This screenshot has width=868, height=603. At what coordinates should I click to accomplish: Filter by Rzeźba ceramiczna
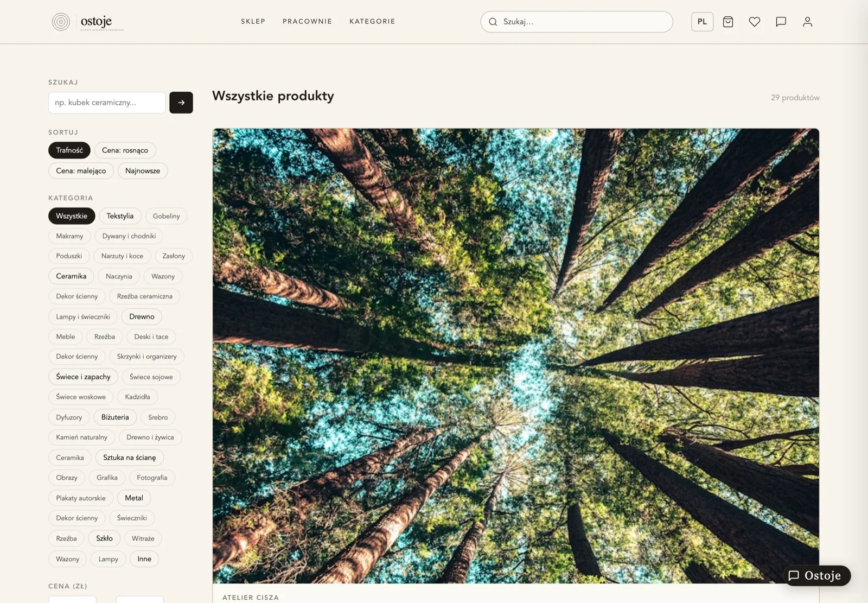point(145,296)
